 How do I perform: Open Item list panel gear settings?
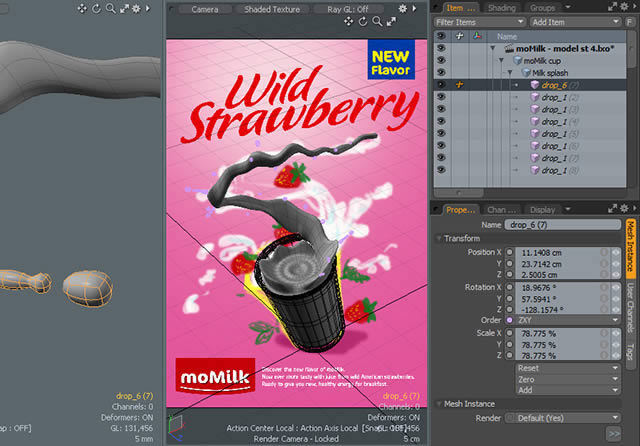click(624, 7)
